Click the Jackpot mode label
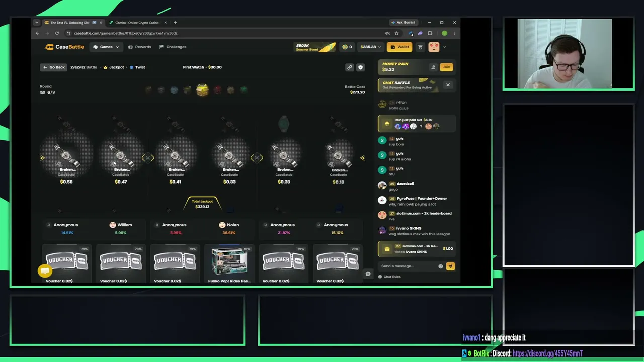The image size is (644, 362). pos(114,67)
